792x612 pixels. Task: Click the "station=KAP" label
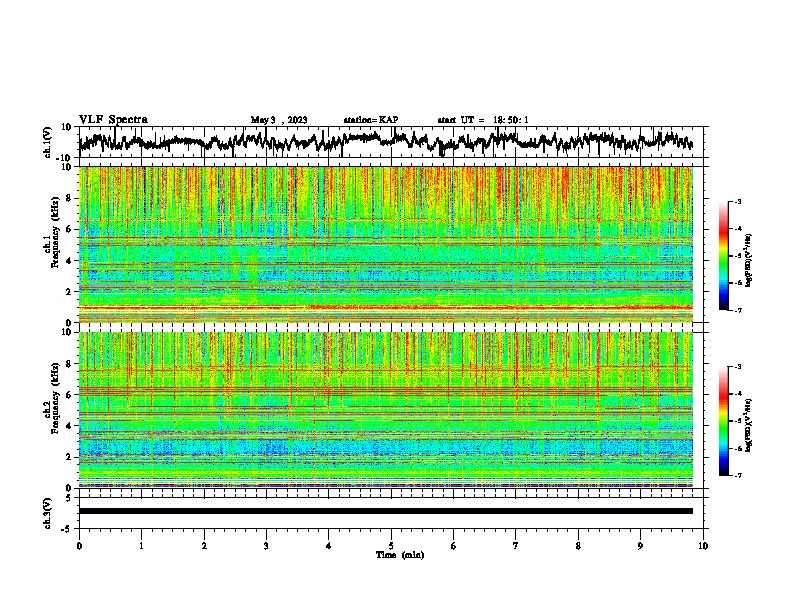(371, 120)
